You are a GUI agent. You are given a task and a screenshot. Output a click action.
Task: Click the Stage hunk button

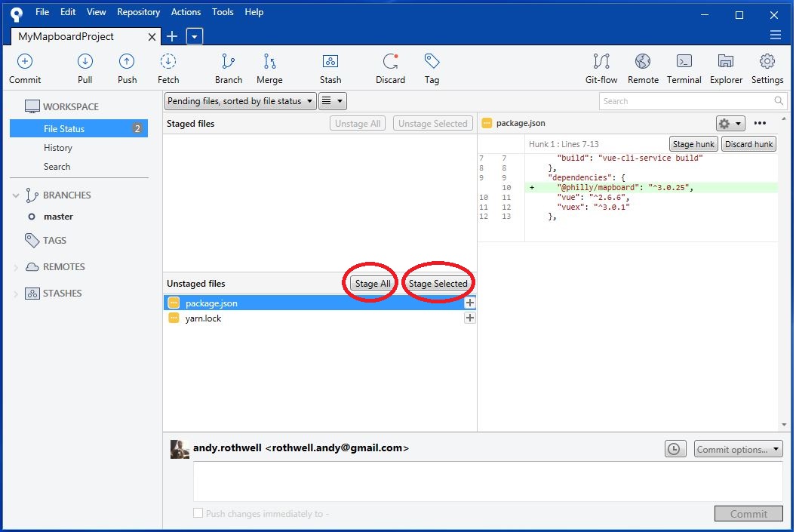coord(693,144)
